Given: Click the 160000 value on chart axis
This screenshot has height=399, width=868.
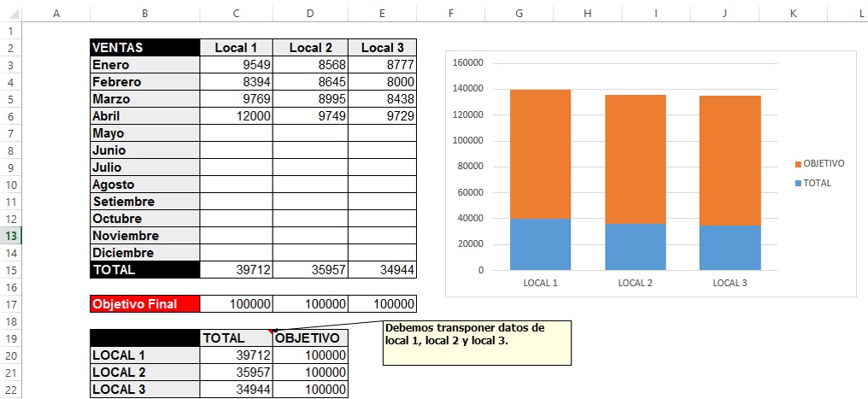Looking at the screenshot, I should [x=468, y=63].
